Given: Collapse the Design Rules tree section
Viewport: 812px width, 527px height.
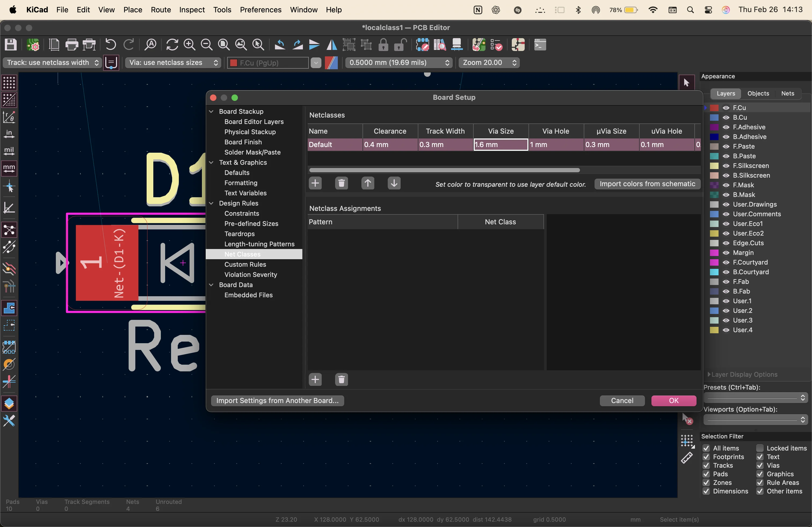Looking at the screenshot, I should [212, 203].
